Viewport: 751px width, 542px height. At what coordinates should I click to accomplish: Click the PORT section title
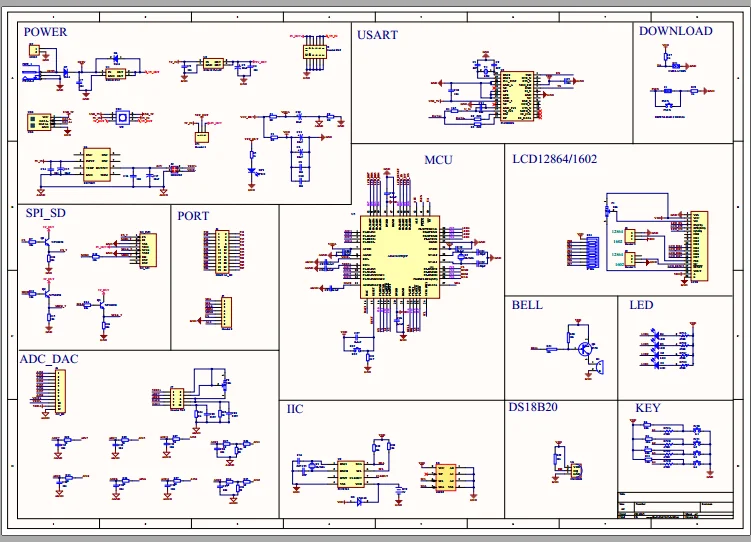193,216
